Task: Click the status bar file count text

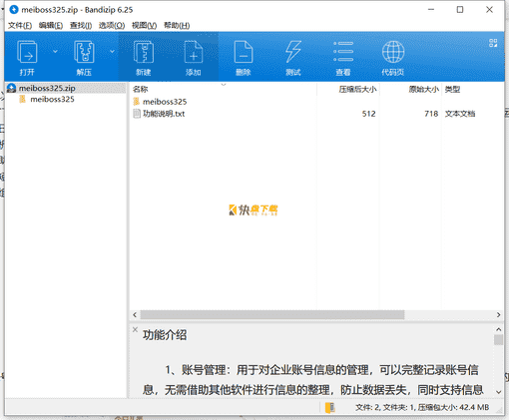Action: 422,407
